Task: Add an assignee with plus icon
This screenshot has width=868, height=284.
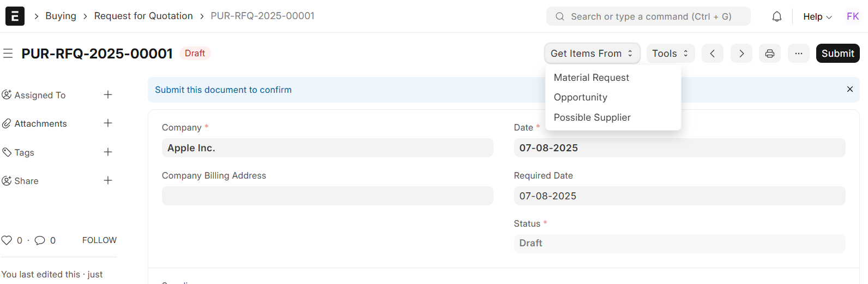Action: coord(108,95)
